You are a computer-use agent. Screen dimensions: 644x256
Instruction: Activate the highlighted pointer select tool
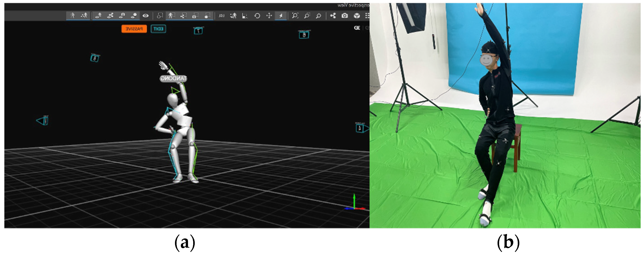(281, 16)
